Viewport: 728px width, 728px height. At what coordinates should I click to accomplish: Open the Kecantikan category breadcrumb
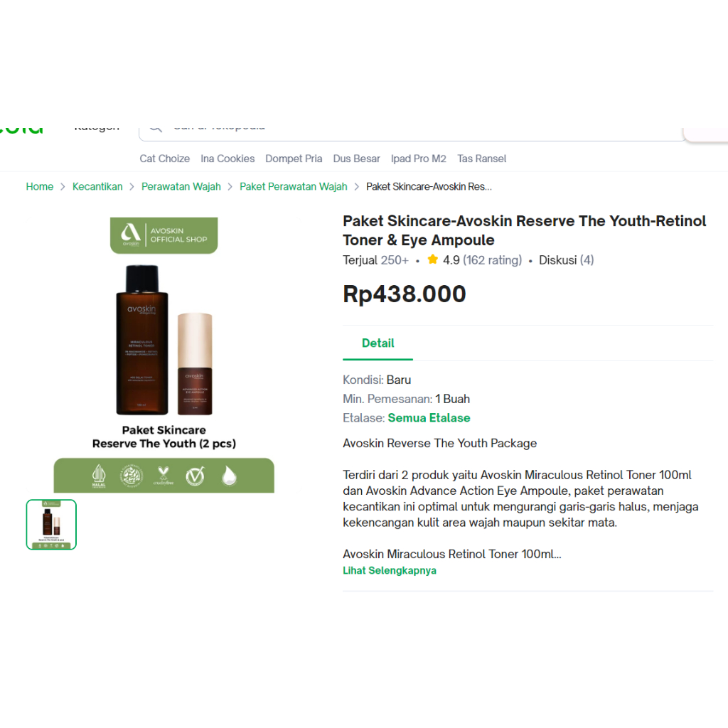(x=97, y=186)
